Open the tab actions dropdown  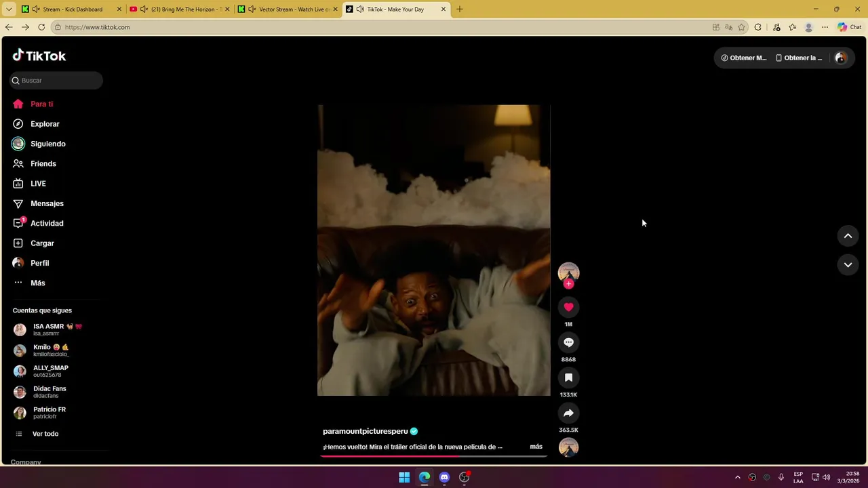[x=9, y=9]
